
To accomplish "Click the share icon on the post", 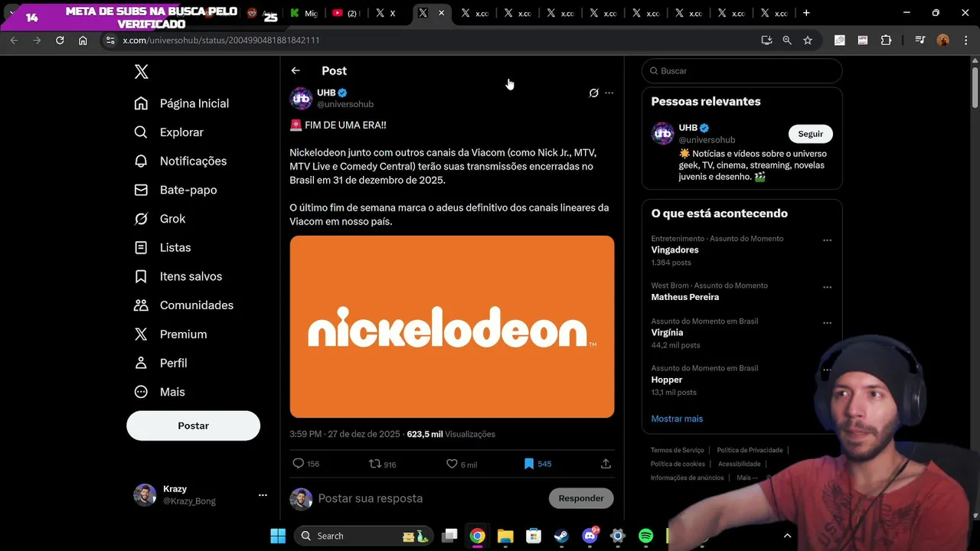I will [x=606, y=464].
